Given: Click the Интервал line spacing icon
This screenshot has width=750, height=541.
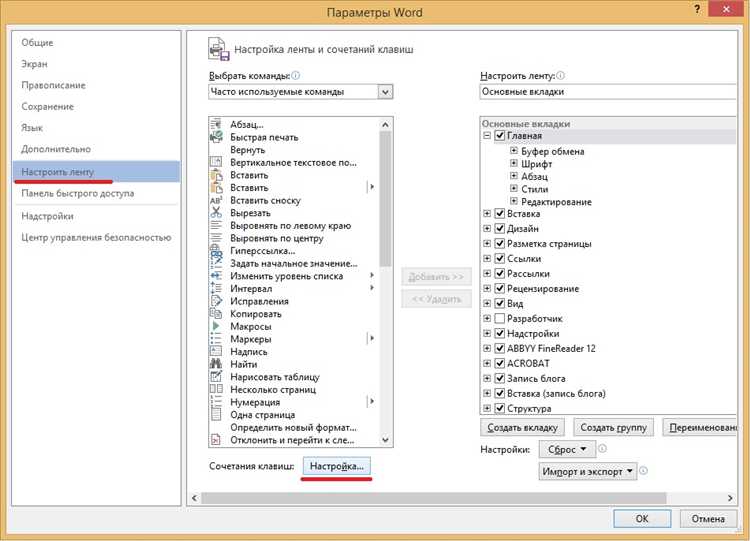Looking at the screenshot, I should [216, 288].
